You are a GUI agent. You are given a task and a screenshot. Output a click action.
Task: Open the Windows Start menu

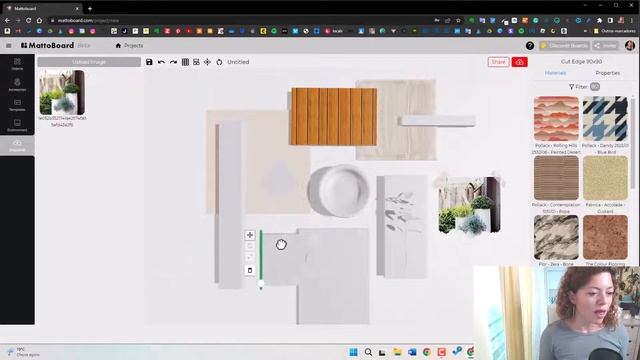(x=353, y=352)
